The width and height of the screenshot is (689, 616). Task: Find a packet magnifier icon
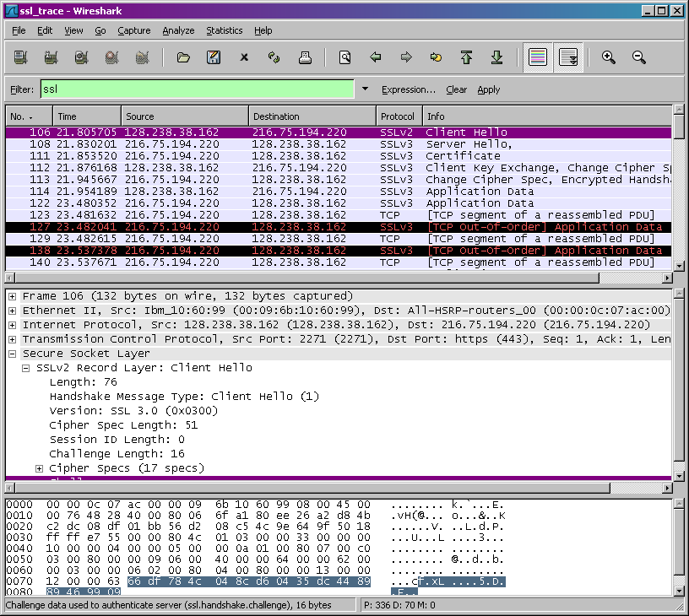coord(345,57)
